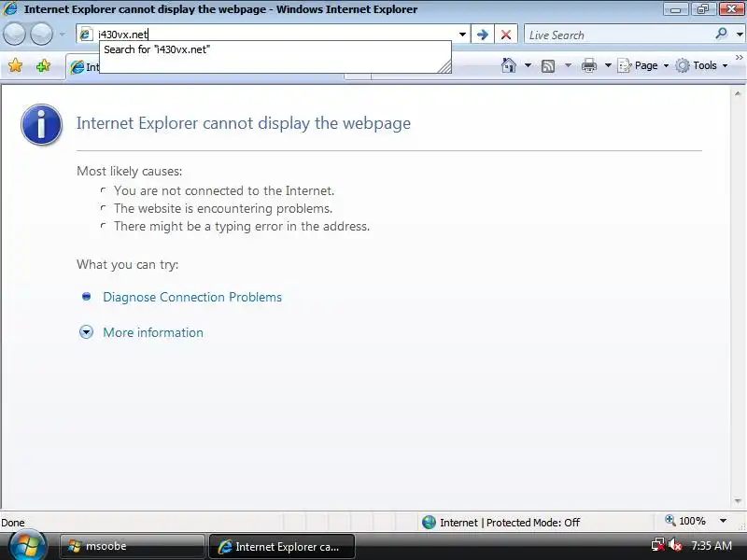
Task: Click the Internet Explorer title bar logo
Action: click(x=10, y=8)
